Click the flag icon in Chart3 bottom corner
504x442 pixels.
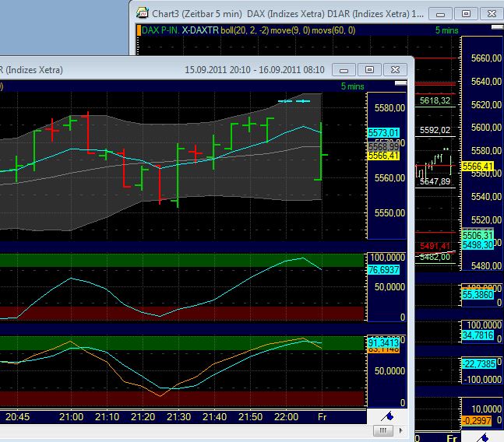click(482, 437)
